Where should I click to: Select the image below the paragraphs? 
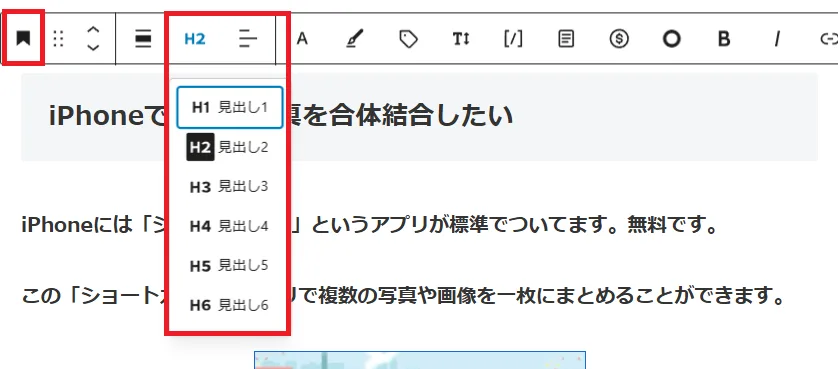pyautogui.click(x=420, y=360)
